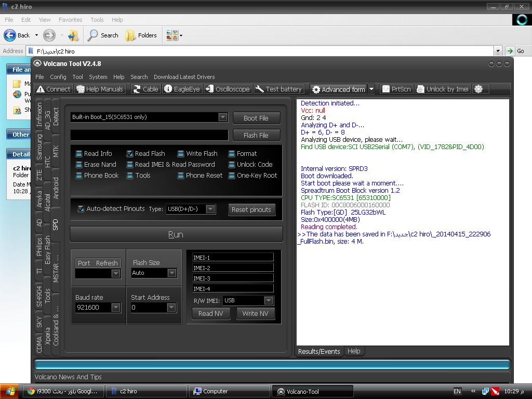Open Volcano Tool Config menu
This screenshot has width=532, height=399.
pos(58,77)
